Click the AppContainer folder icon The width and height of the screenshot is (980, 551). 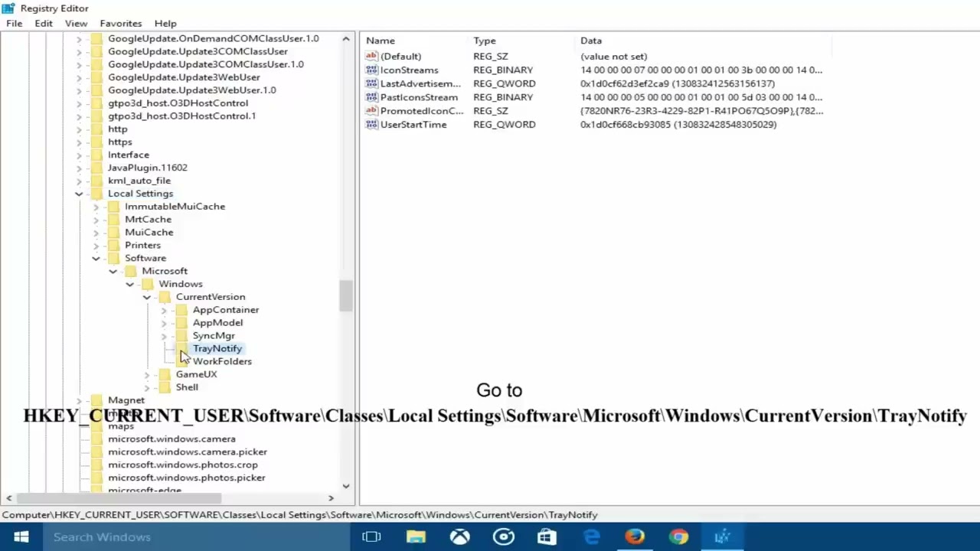click(x=181, y=310)
